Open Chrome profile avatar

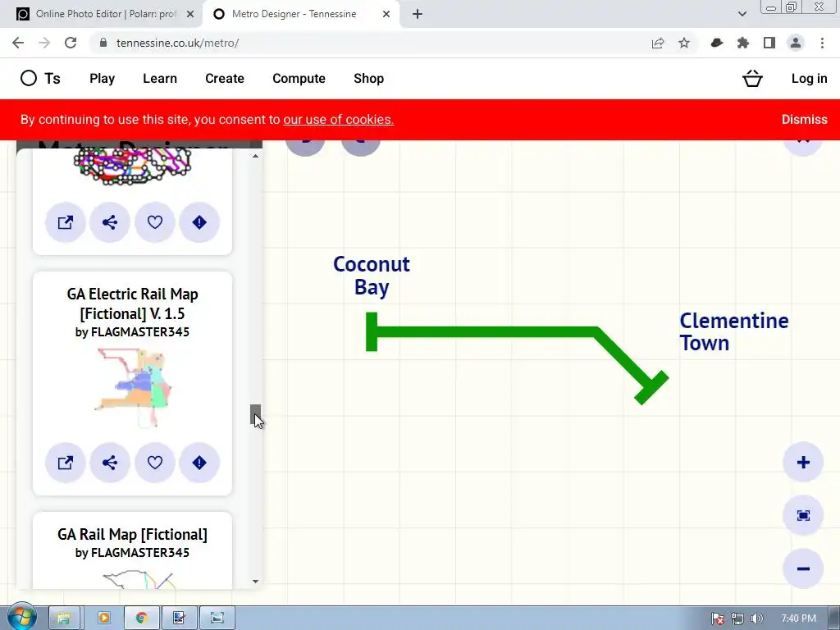796,43
